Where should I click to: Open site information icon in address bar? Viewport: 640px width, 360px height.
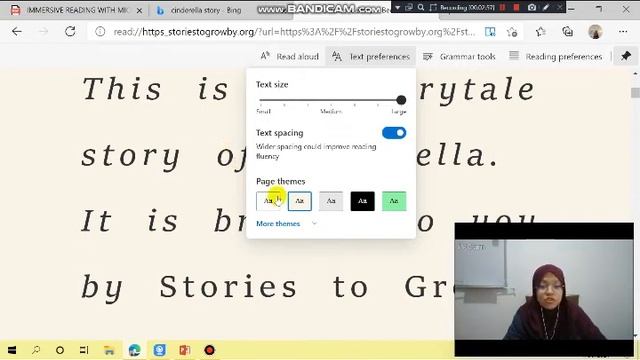[x=100, y=31]
